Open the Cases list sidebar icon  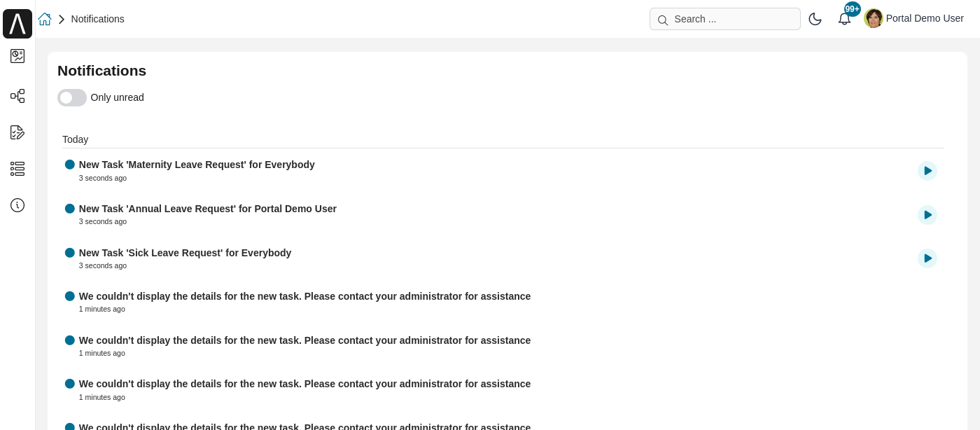[17, 169]
